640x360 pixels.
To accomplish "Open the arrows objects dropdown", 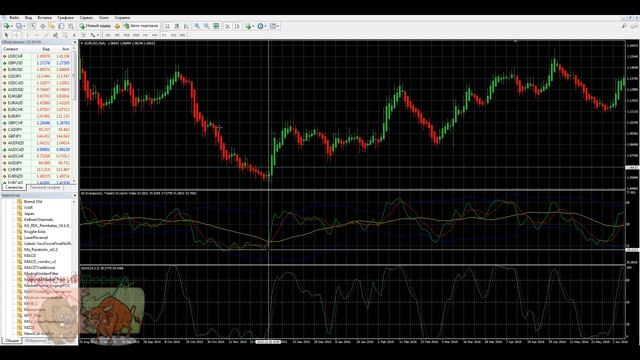I will (x=95, y=35).
